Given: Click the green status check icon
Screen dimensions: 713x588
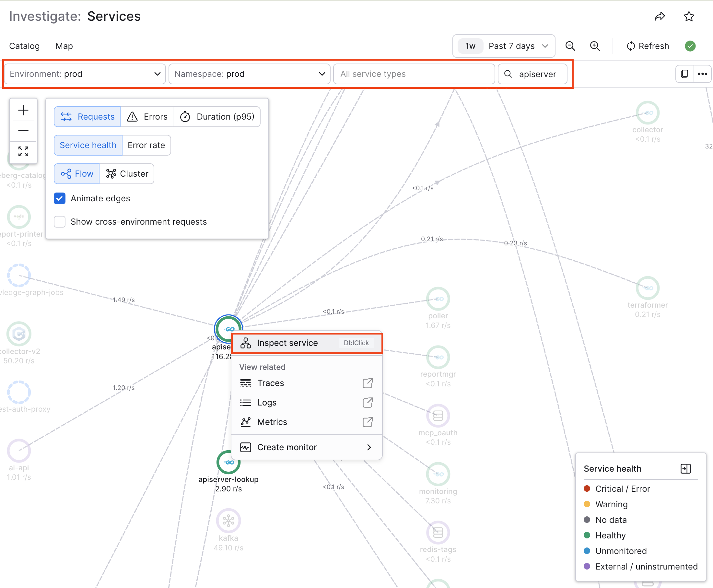Looking at the screenshot, I should coord(690,46).
